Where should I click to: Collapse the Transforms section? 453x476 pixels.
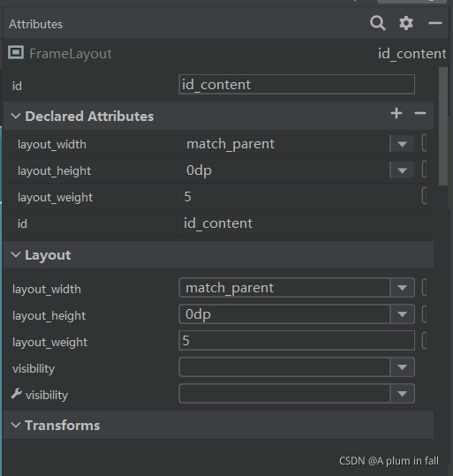tap(16, 425)
